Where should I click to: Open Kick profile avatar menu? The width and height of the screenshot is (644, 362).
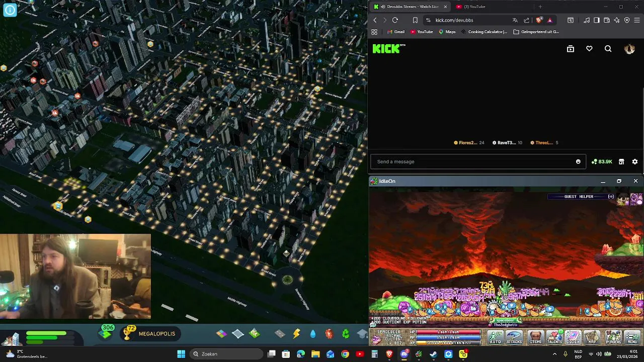(x=629, y=49)
